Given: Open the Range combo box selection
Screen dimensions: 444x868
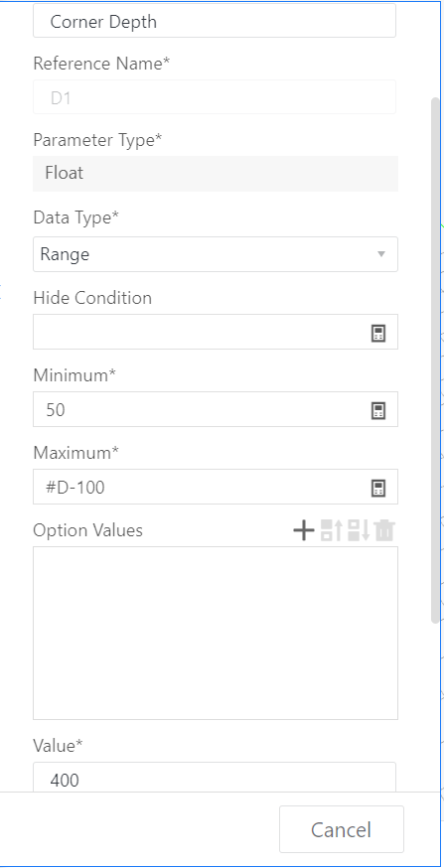Looking at the screenshot, I should click(x=216, y=254).
